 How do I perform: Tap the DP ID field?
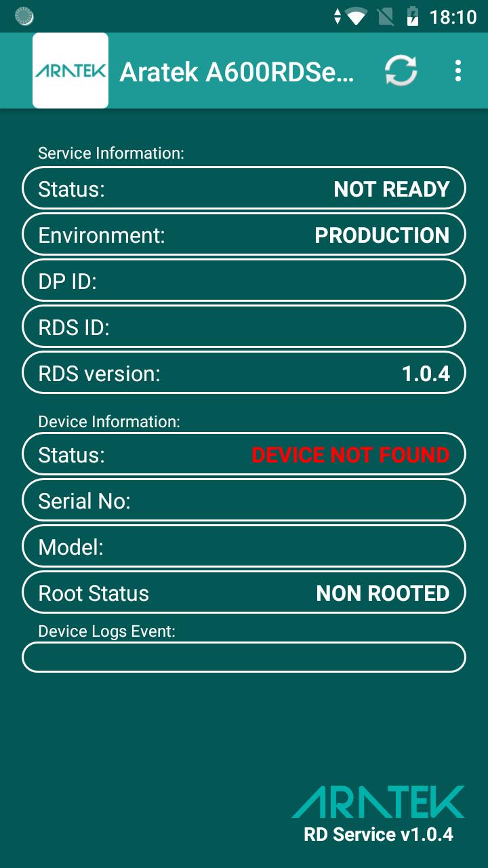point(244,280)
